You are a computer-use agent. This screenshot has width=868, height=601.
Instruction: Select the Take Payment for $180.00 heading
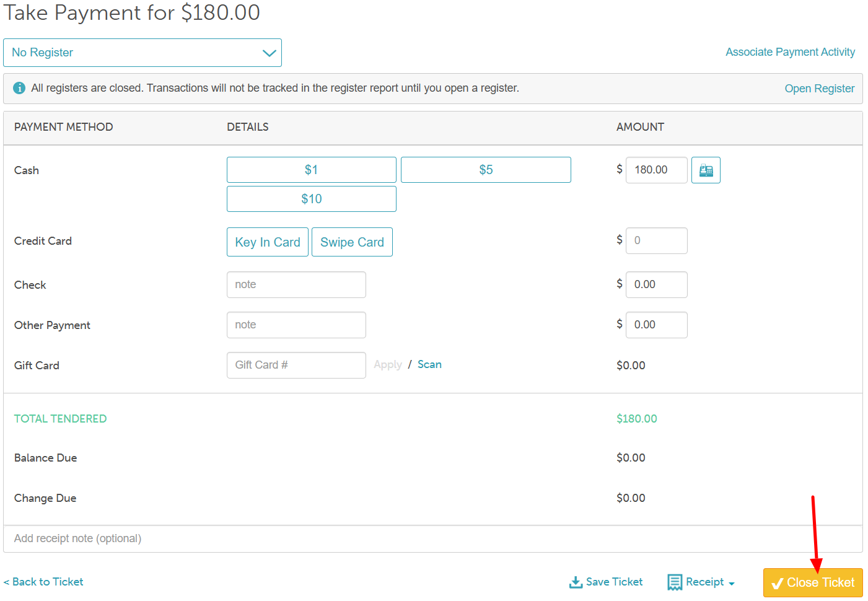click(132, 12)
